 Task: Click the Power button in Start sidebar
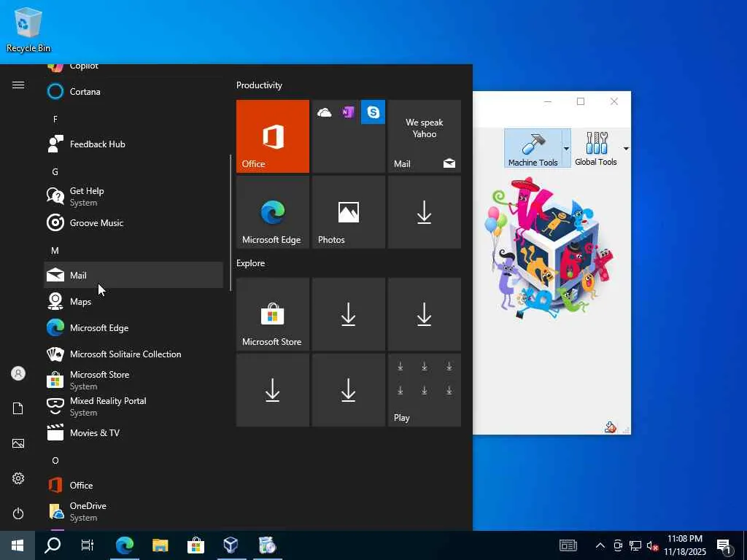click(18, 513)
